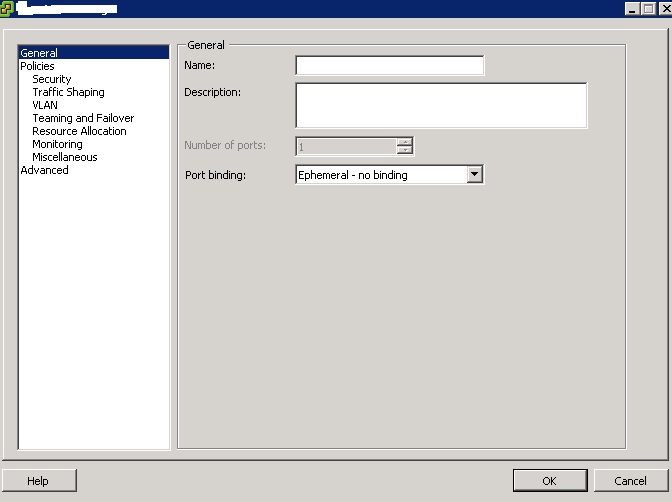Open the Traffic Shaping policy page
Screen dimensions: 672x502
pyautogui.click(x=68, y=92)
